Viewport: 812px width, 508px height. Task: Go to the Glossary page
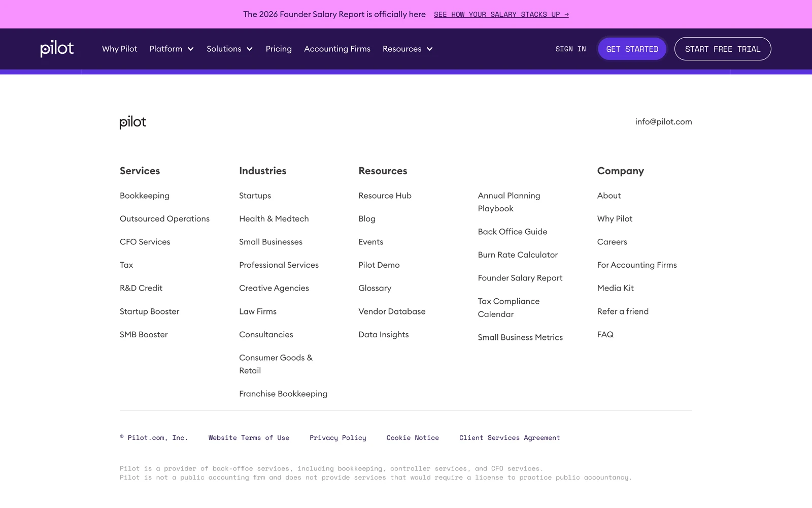[x=375, y=288]
